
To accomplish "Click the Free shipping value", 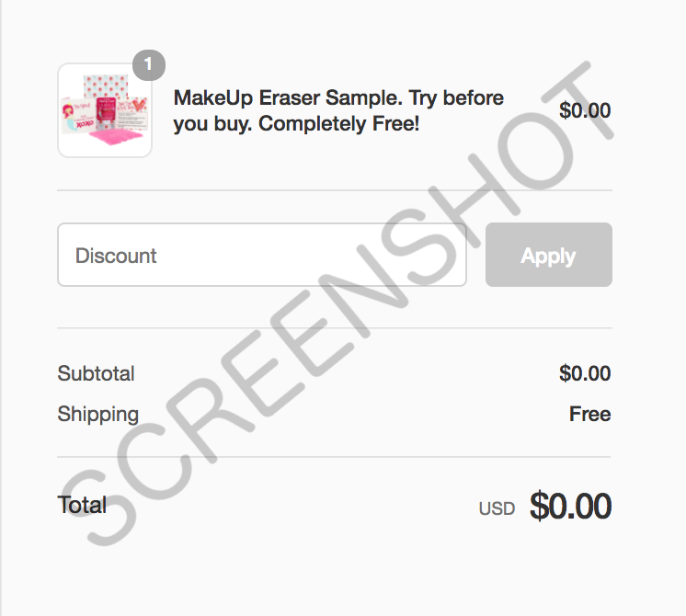I will pos(589,414).
